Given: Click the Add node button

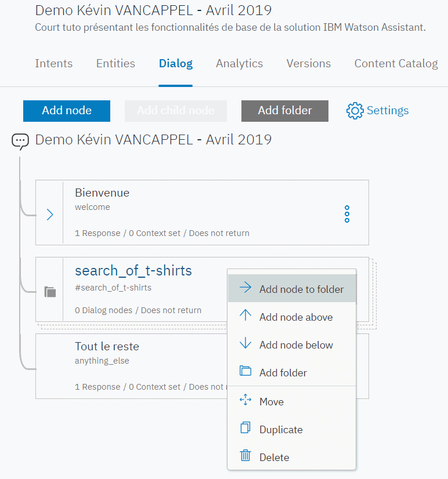Looking at the screenshot, I should pos(66,110).
